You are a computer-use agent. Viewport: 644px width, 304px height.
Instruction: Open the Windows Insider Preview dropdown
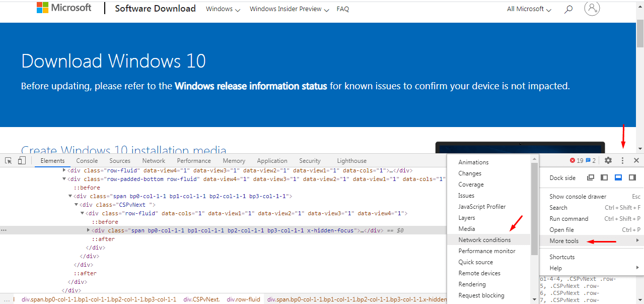(289, 9)
